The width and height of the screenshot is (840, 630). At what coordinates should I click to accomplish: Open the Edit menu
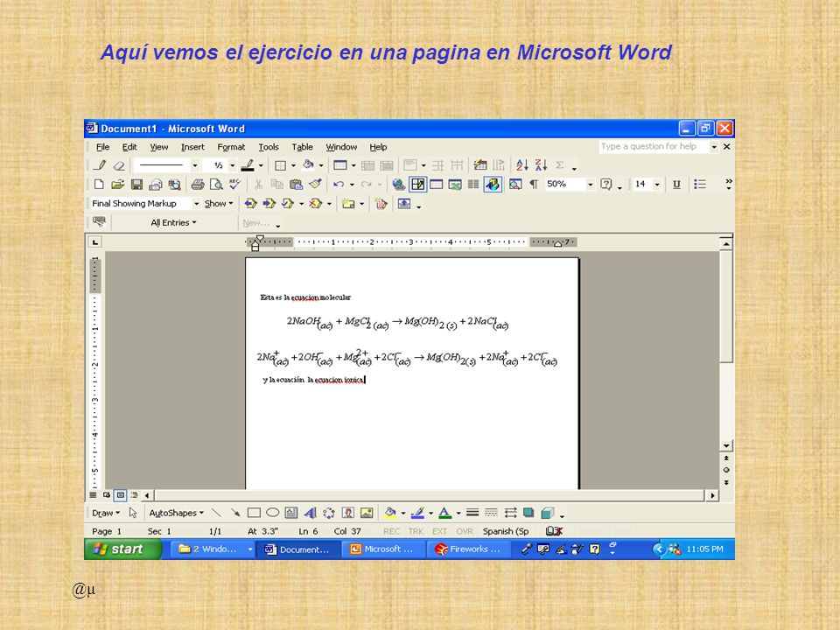coord(129,147)
